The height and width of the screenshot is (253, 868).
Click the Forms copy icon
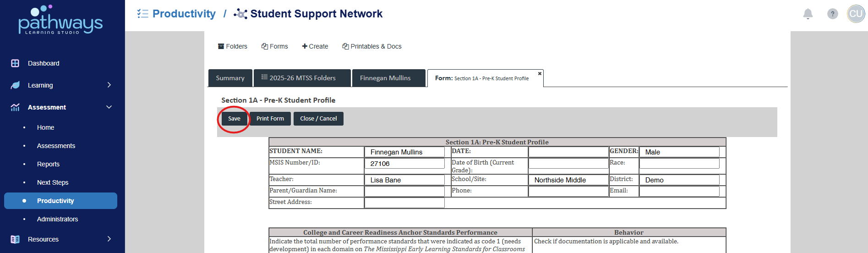point(265,46)
